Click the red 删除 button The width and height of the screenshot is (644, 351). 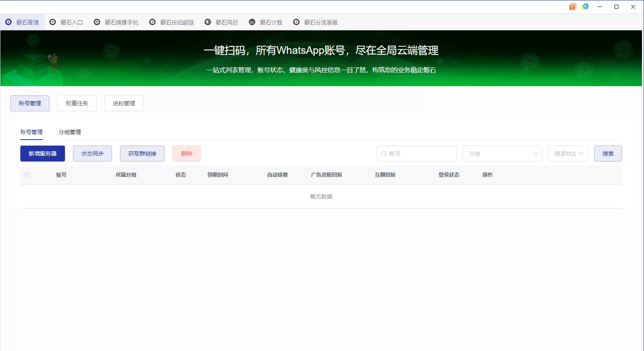pos(187,154)
